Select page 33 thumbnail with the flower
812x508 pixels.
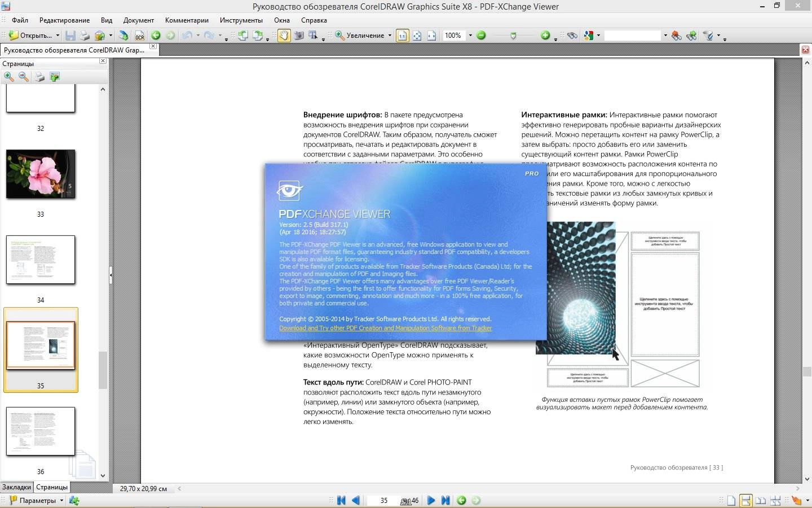(41, 174)
